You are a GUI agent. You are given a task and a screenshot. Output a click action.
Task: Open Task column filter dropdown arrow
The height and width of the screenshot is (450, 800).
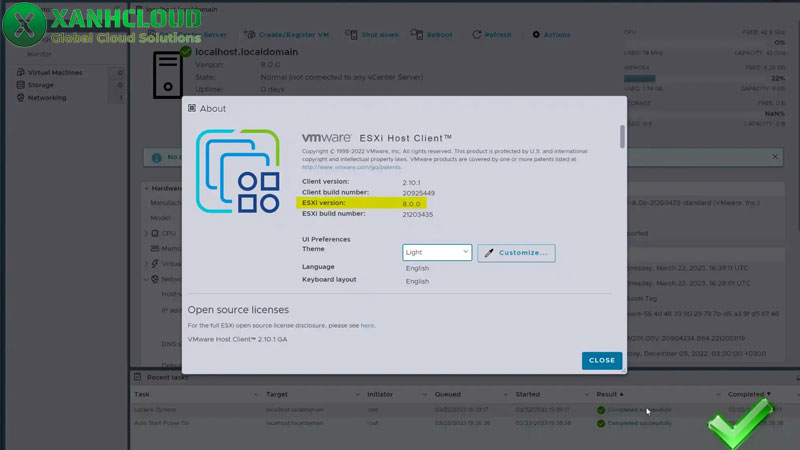pos(256,395)
